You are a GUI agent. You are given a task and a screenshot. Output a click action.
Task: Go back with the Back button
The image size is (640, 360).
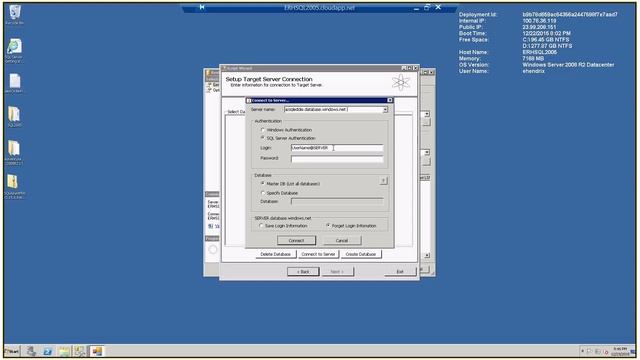[303, 272]
